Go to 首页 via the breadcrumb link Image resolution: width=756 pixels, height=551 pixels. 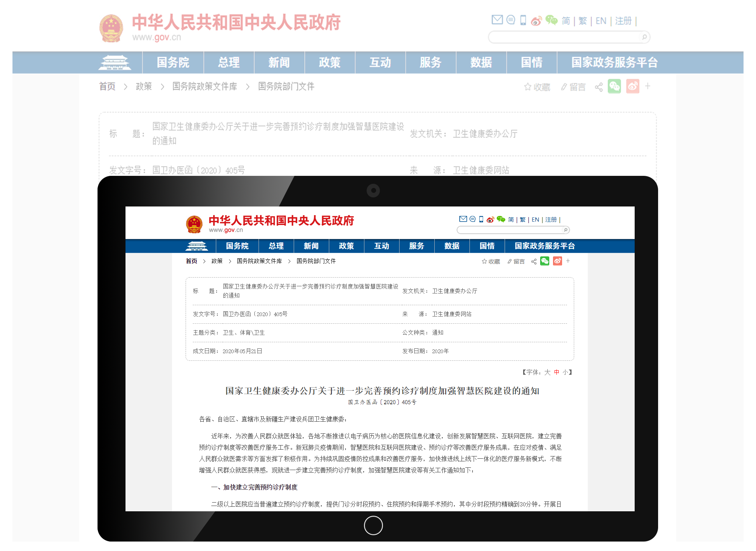(x=191, y=261)
